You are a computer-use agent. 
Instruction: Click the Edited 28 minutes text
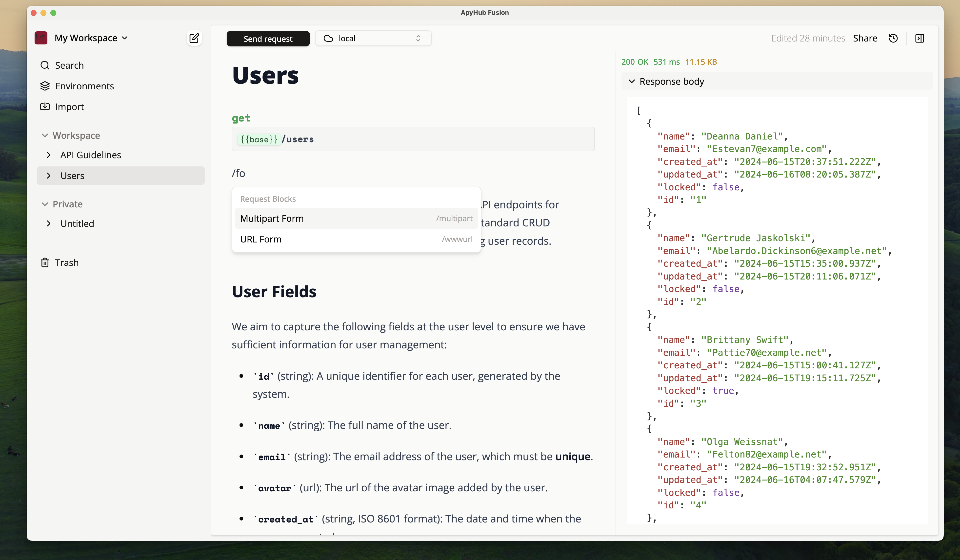pyautogui.click(x=808, y=38)
